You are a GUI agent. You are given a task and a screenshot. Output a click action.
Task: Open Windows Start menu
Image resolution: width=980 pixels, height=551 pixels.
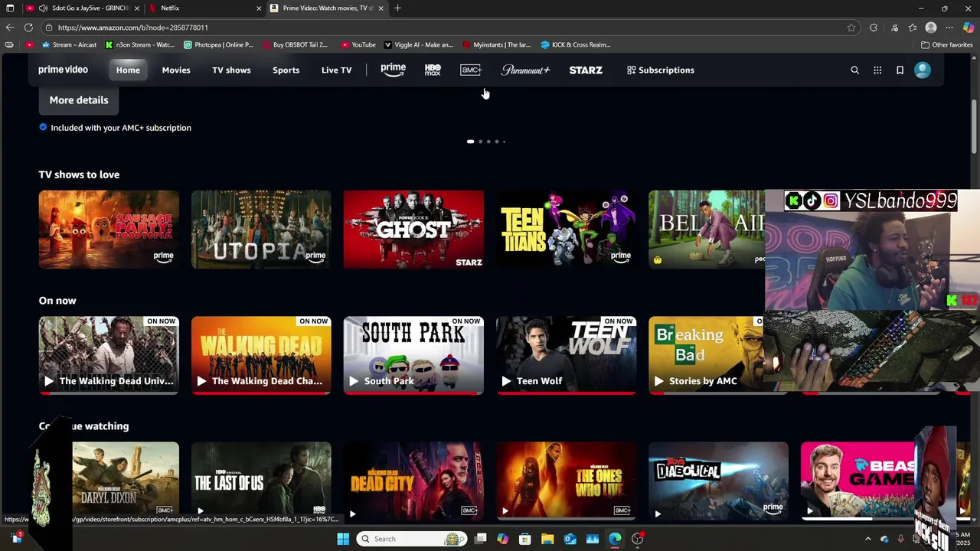pyautogui.click(x=343, y=539)
